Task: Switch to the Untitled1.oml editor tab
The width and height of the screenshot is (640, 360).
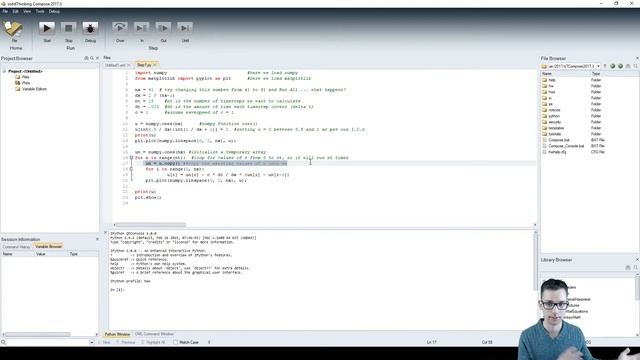Action: click(115, 65)
